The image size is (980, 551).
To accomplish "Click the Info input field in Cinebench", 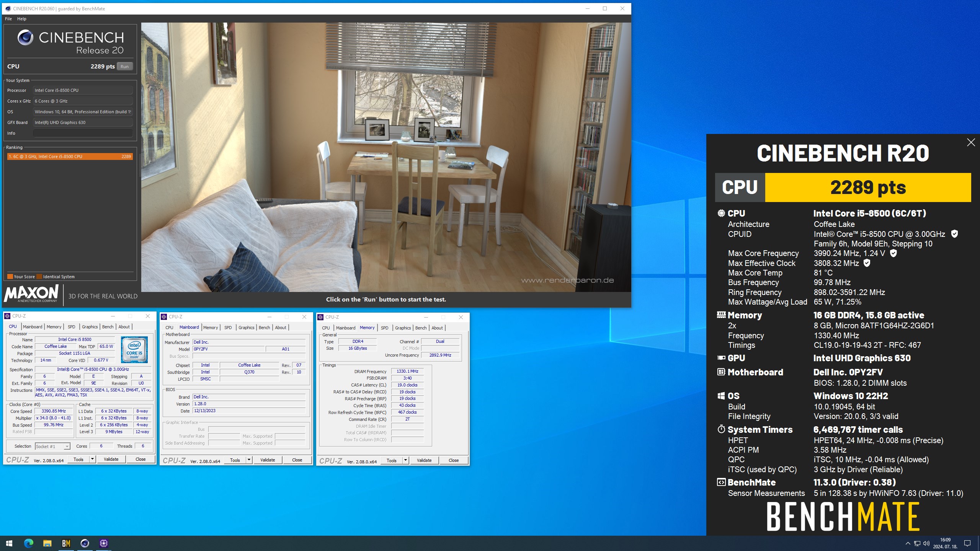I will pyautogui.click(x=83, y=133).
